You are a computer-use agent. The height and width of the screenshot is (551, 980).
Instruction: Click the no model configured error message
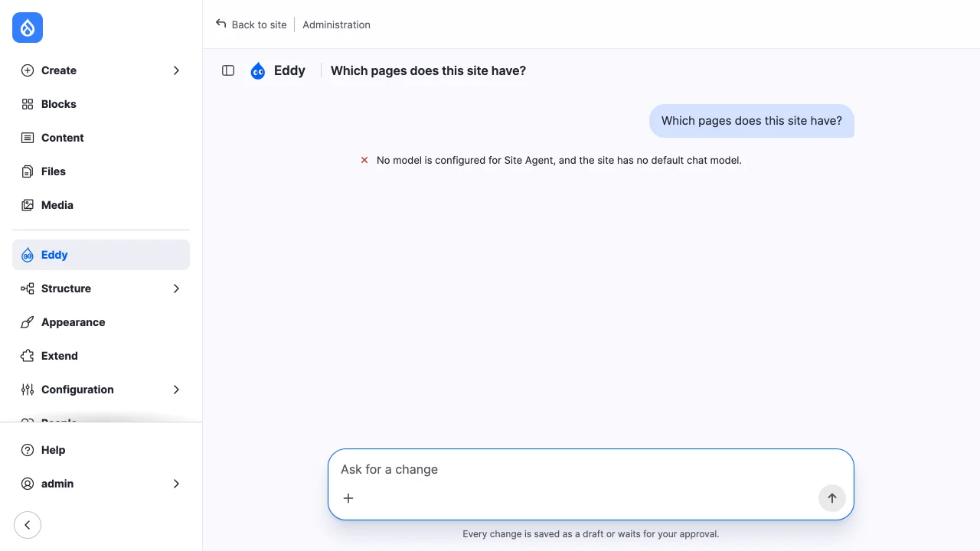(x=559, y=161)
